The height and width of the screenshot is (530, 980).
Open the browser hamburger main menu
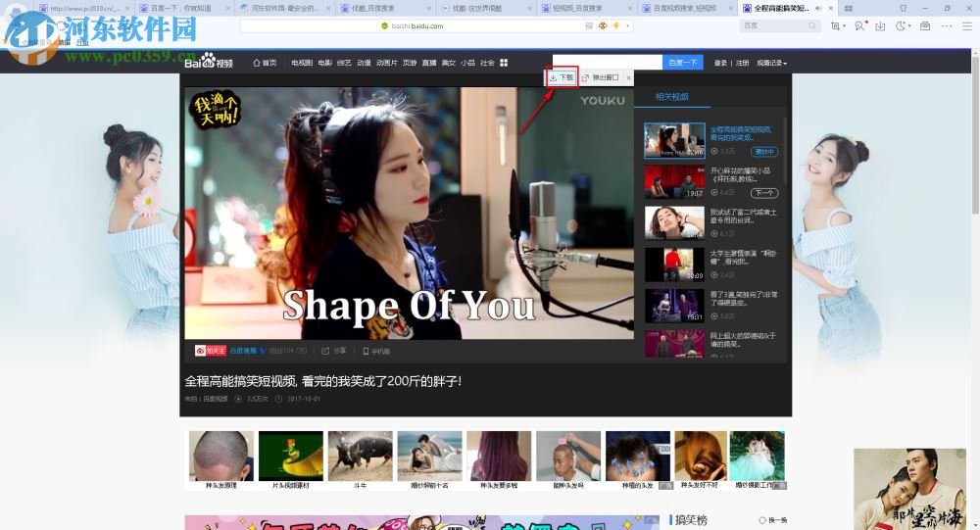(967, 25)
